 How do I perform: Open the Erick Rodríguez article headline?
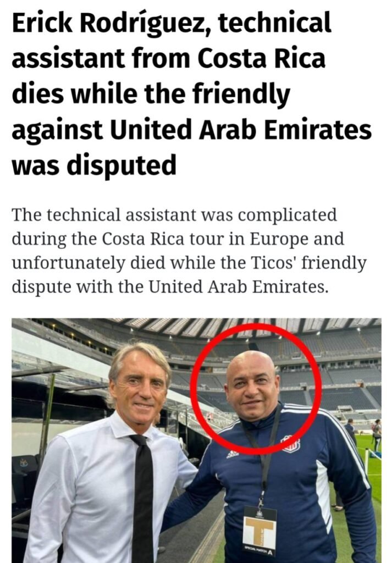point(192,93)
